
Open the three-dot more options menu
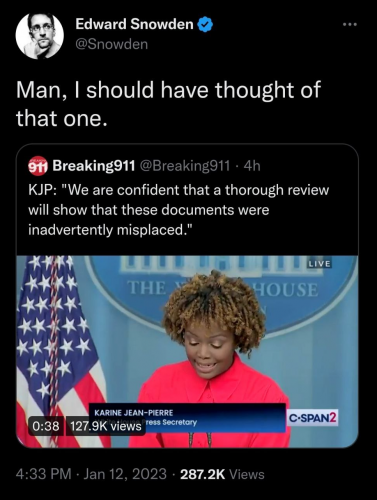(x=350, y=24)
